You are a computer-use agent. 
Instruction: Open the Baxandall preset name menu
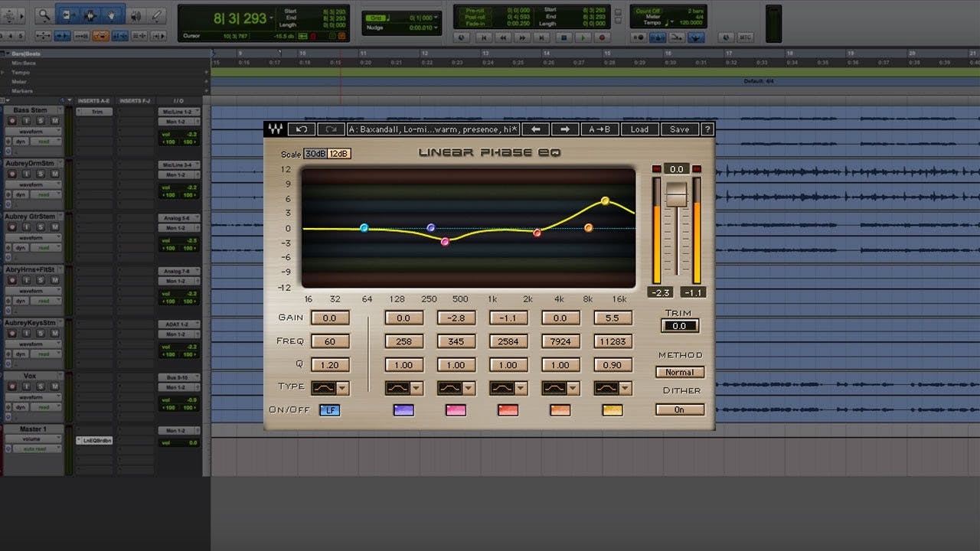[433, 129]
